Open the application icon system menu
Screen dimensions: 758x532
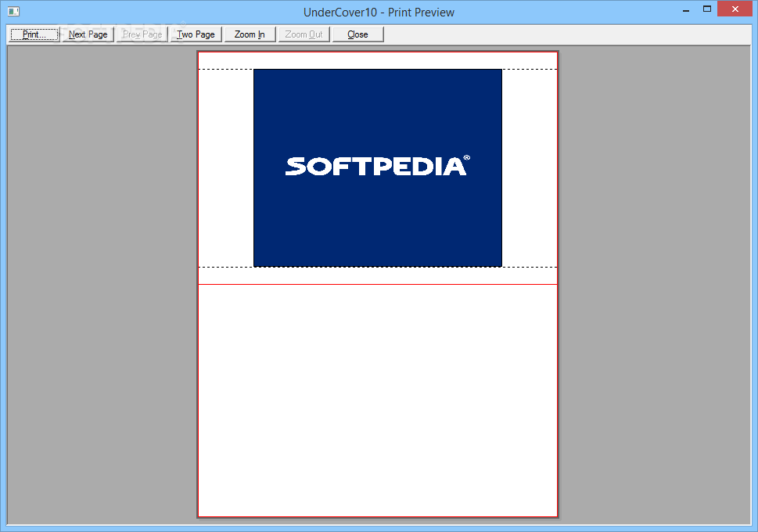[13, 11]
